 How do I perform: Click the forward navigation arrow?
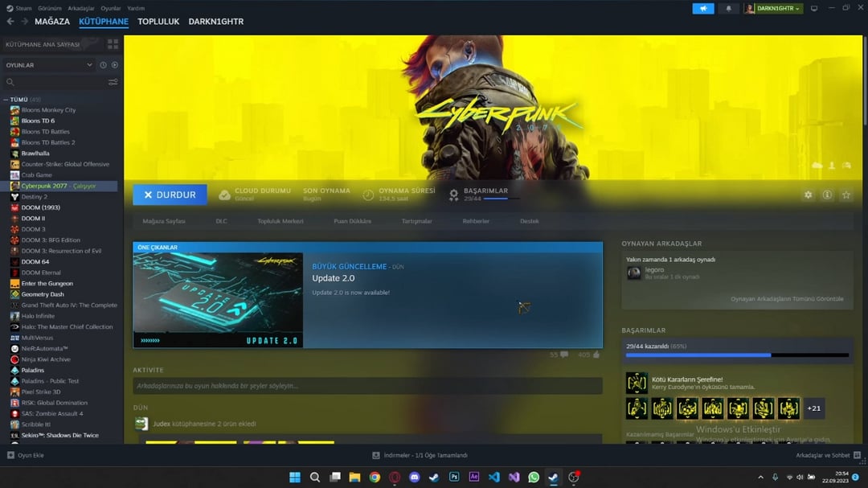[x=24, y=22]
